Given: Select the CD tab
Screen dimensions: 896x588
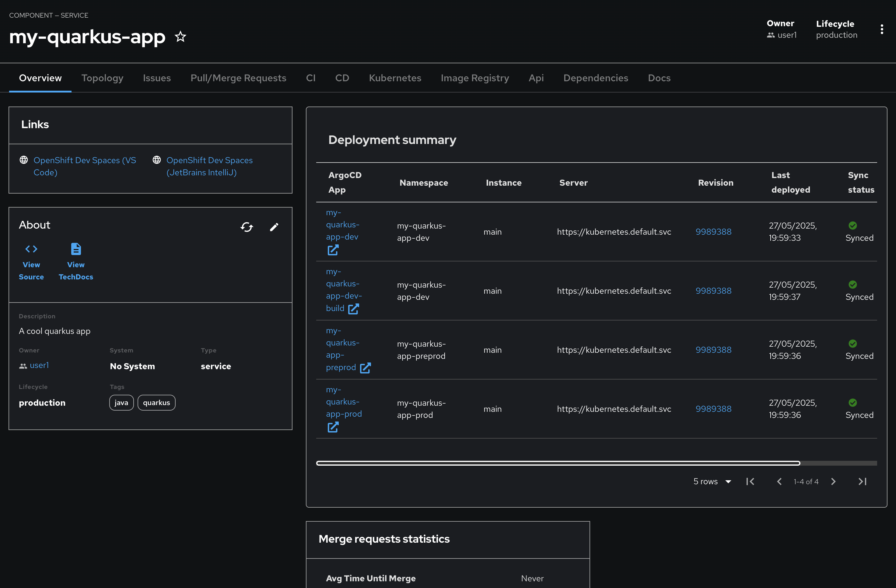Looking at the screenshot, I should coord(342,78).
